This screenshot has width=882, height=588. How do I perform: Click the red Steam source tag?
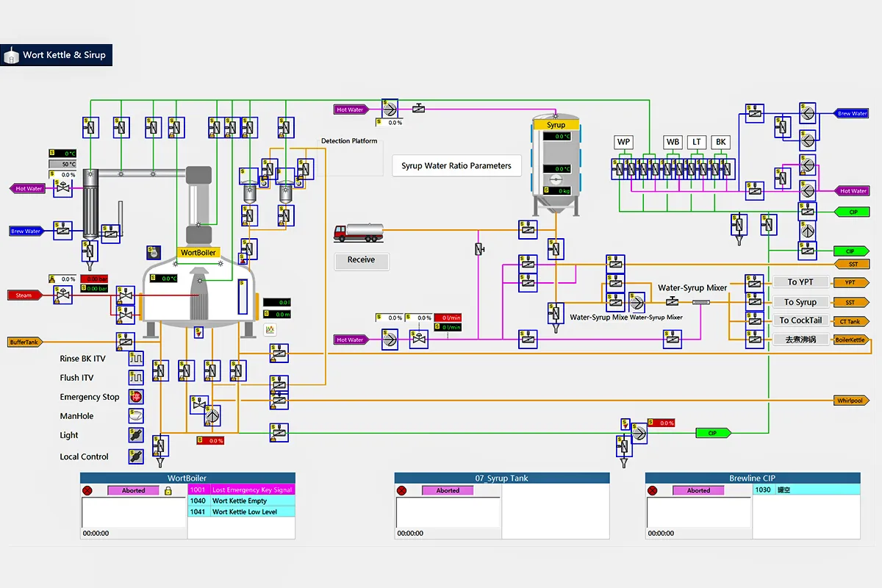(x=24, y=295)
